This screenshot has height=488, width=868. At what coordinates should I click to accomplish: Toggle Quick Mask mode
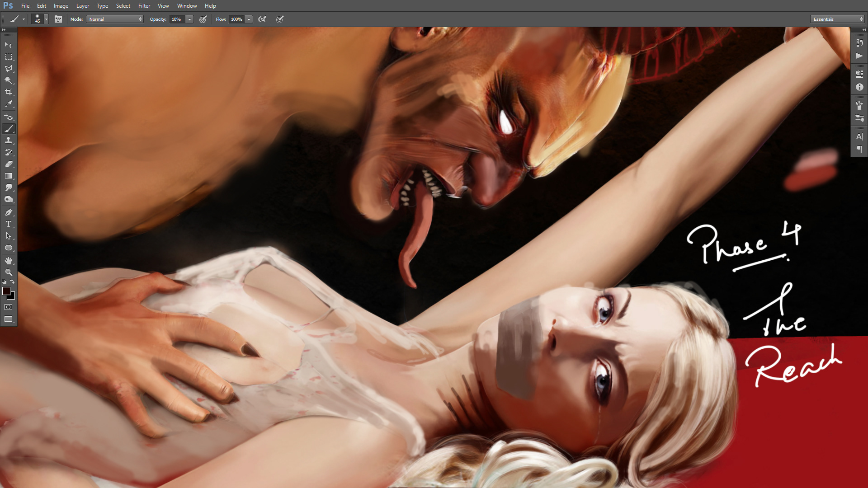(x=9, y=307)
